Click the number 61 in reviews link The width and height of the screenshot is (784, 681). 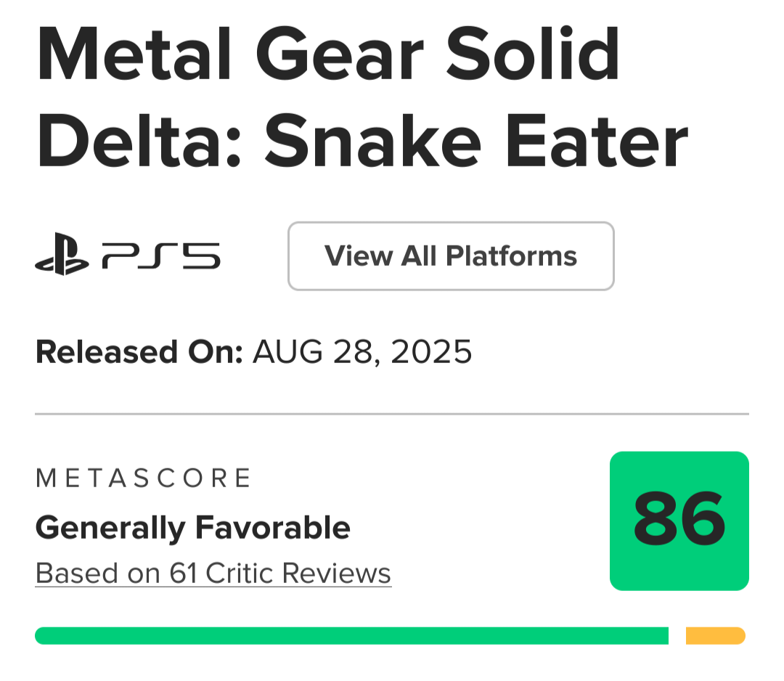pos(184,574)
